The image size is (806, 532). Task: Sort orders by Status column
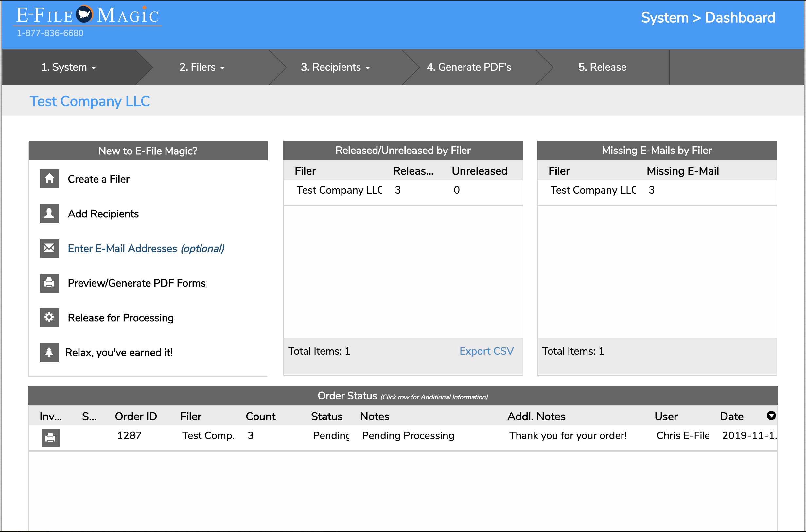point(327,416)
